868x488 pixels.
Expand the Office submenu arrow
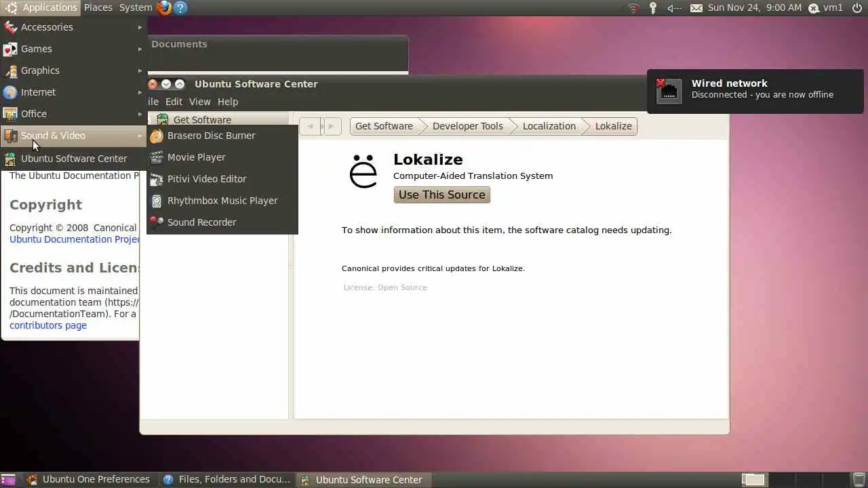point(140,114)
